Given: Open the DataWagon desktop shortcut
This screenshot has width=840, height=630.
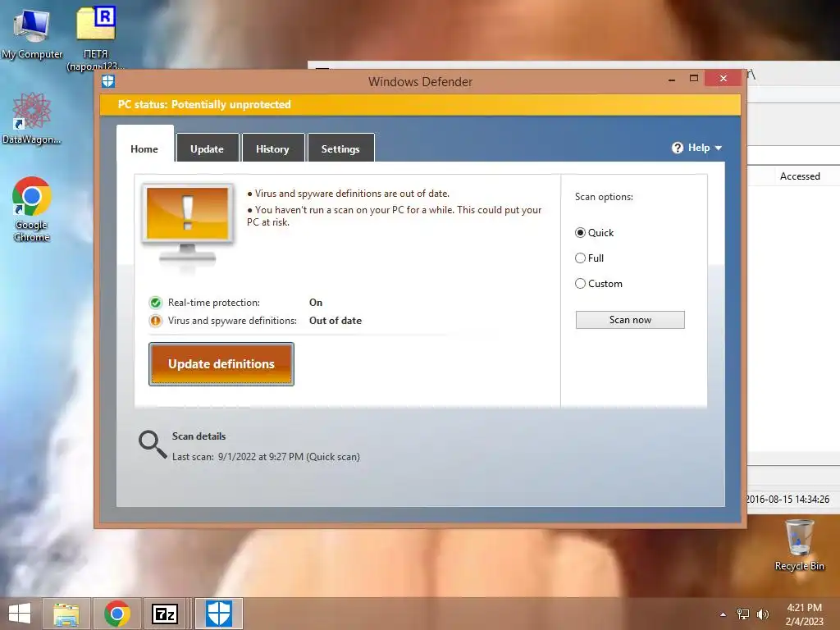Looking at the screenshot, I should (x=32, y=119).
